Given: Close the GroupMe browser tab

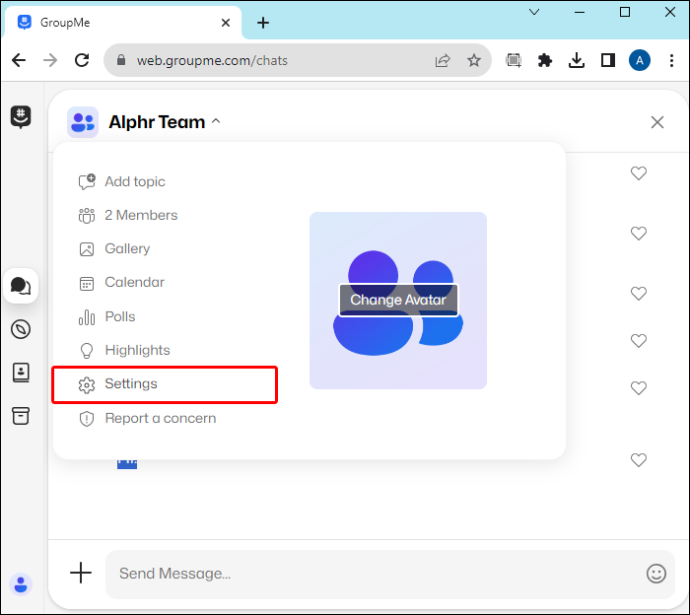Looking at the screenshot, I should point(226,22).
